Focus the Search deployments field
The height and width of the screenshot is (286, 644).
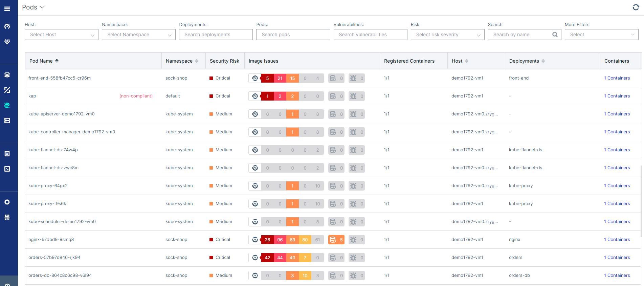(x=216, y=35)
